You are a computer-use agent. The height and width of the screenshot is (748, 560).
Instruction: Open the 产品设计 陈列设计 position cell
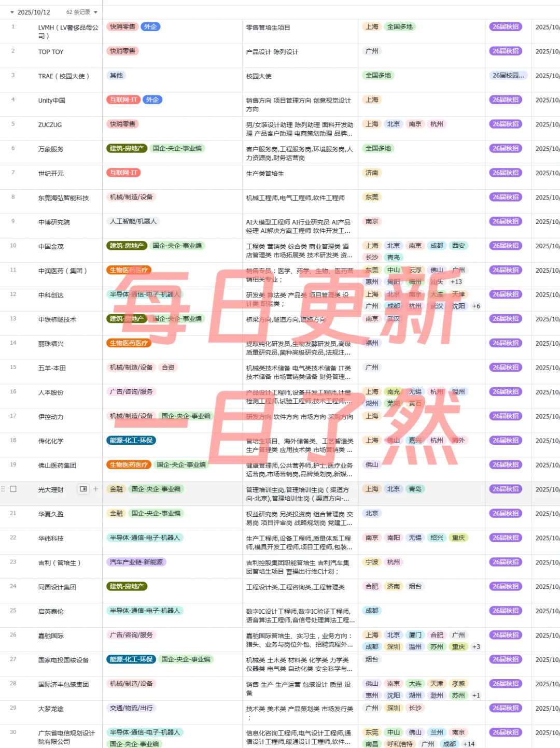pos(300,56)
